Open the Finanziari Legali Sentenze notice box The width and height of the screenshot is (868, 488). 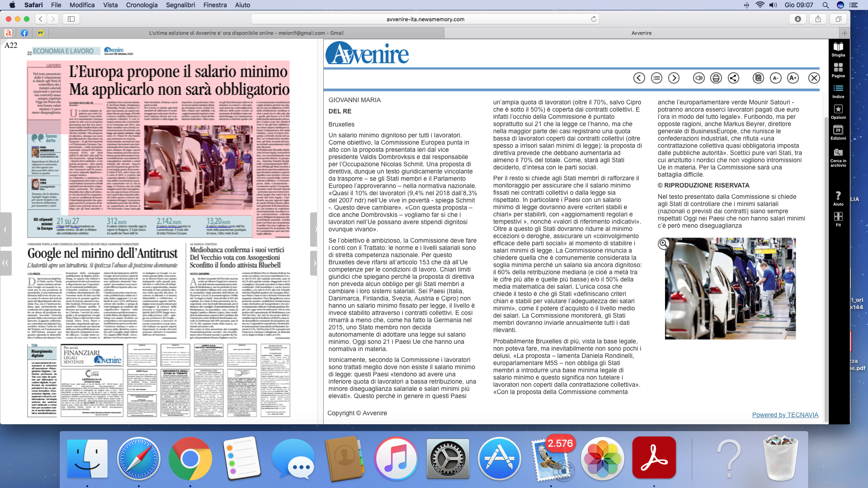tap(92, 356)
